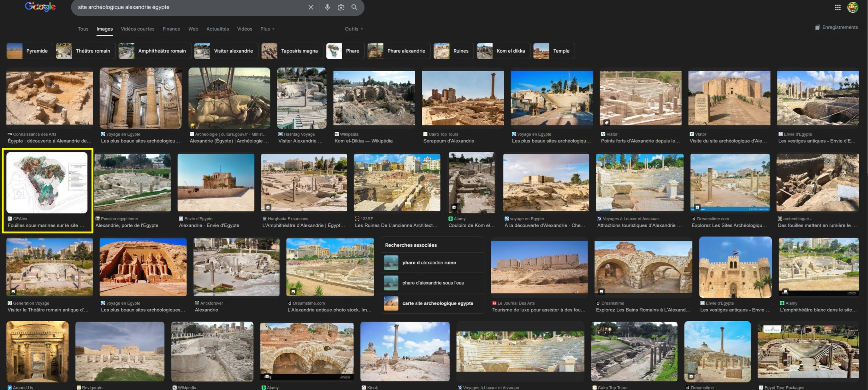Screen dimensions: 868x390
Task: Switch to the Actualités tab
Action: tap(217, 29)
